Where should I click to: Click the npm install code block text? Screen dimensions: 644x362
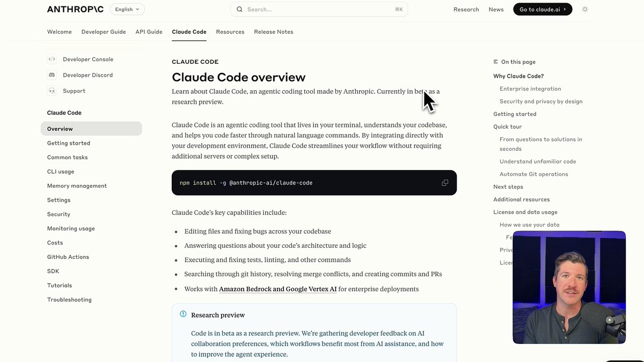click(246, 183)
